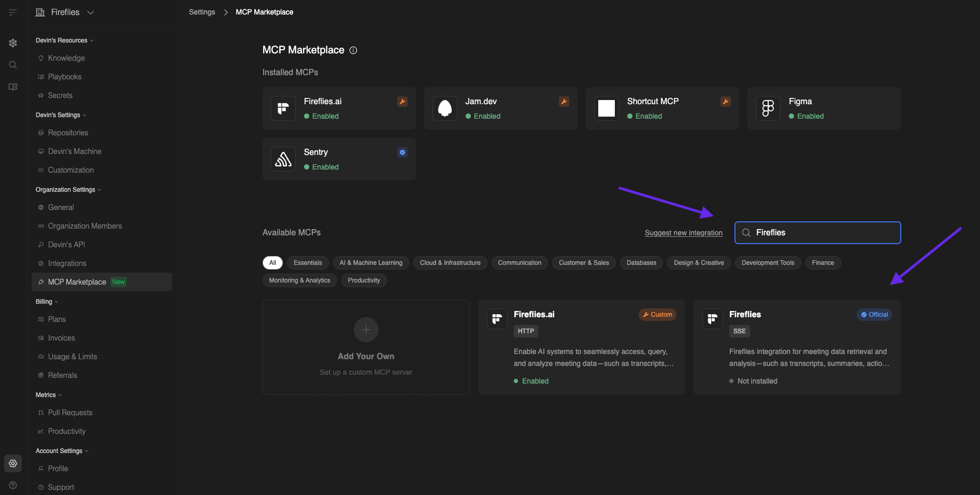Screen dimensions: 980x495
Task: Filter by Communication category
Action: (520, 263)
